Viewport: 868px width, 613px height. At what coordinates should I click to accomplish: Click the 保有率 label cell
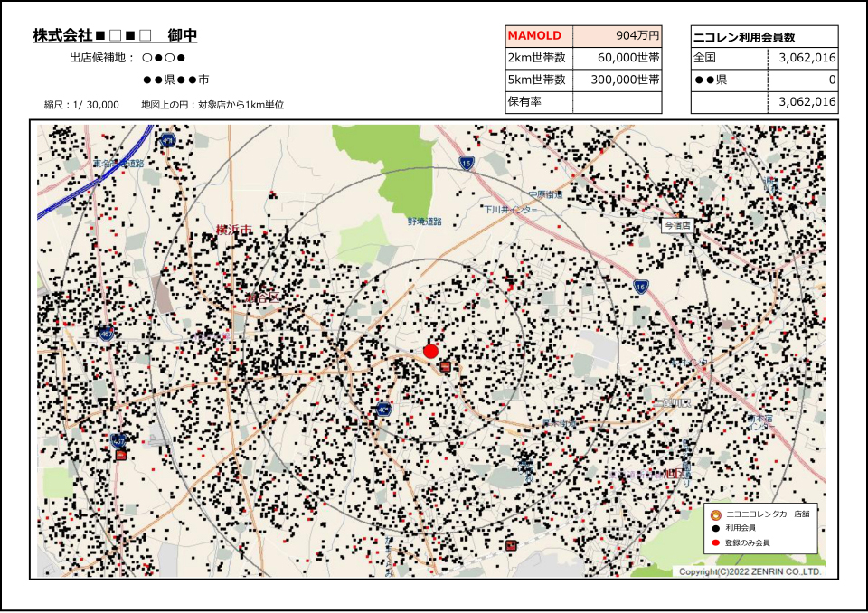pyautogui.click(x=539, y=102)
